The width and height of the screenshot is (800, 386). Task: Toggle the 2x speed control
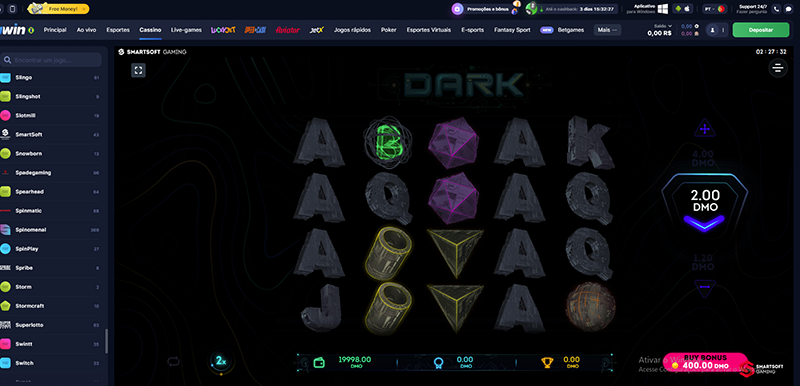220,361
